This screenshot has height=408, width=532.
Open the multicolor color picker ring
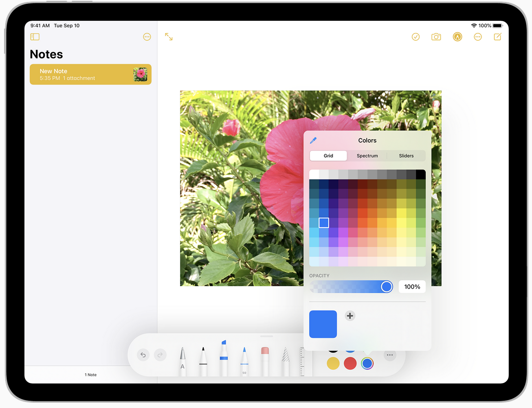click(367, 363)
